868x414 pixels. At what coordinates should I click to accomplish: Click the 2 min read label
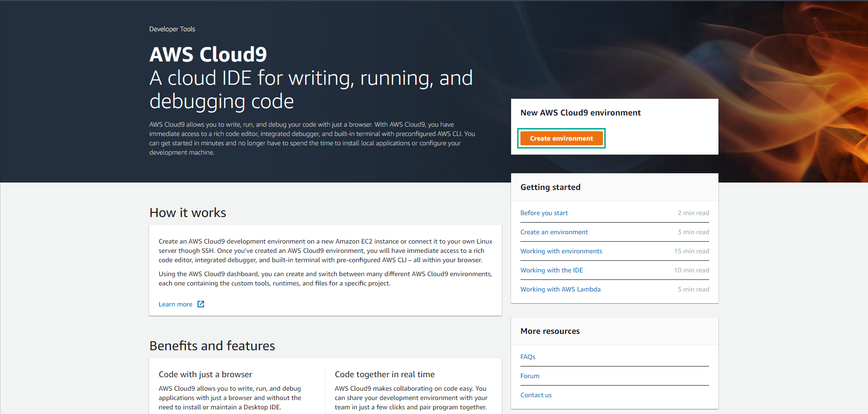[x=693, y=213]
